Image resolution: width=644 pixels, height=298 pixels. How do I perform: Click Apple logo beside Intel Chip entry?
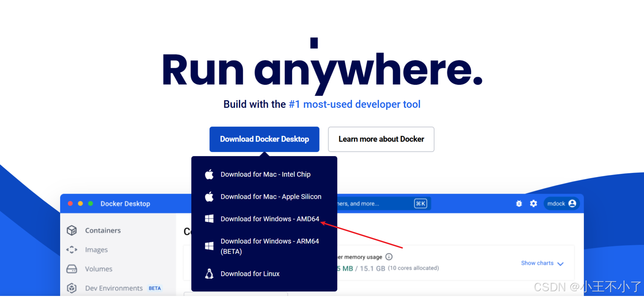(x=209, y=174)
